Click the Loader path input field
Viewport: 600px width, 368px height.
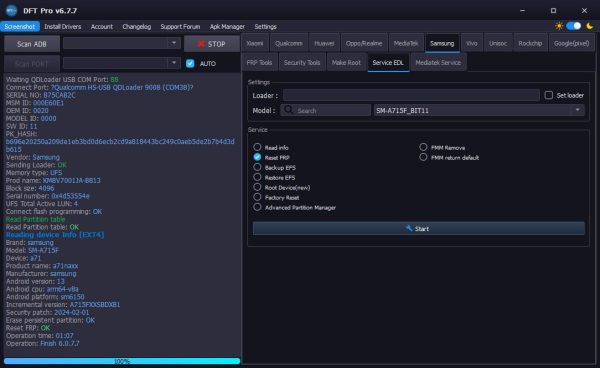pos(411,95)
